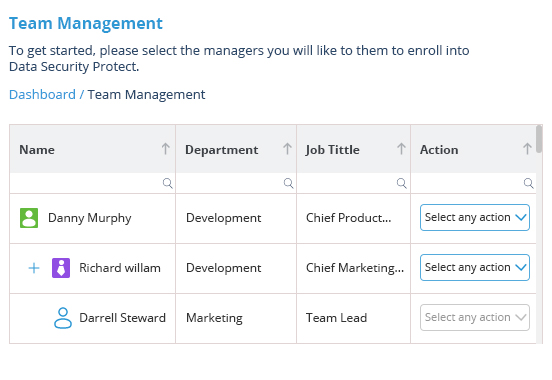552x380 pixels.
Task: Click the Action filter search icon
Action: (x=528, y=183)
